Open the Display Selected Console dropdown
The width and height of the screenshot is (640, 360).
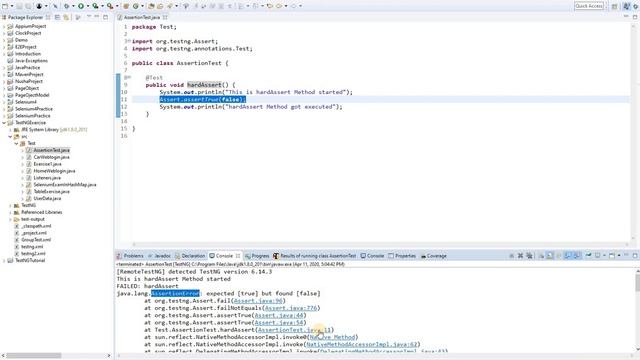click(x=604, y=256)
